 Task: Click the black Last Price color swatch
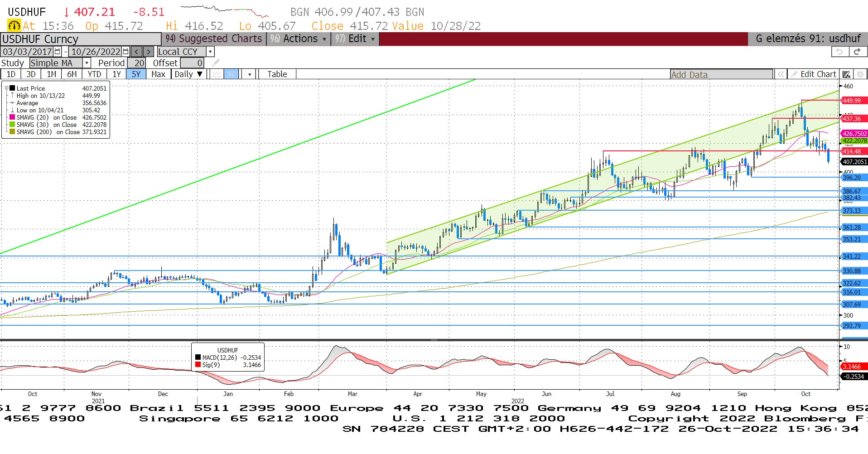coord(12,88)
